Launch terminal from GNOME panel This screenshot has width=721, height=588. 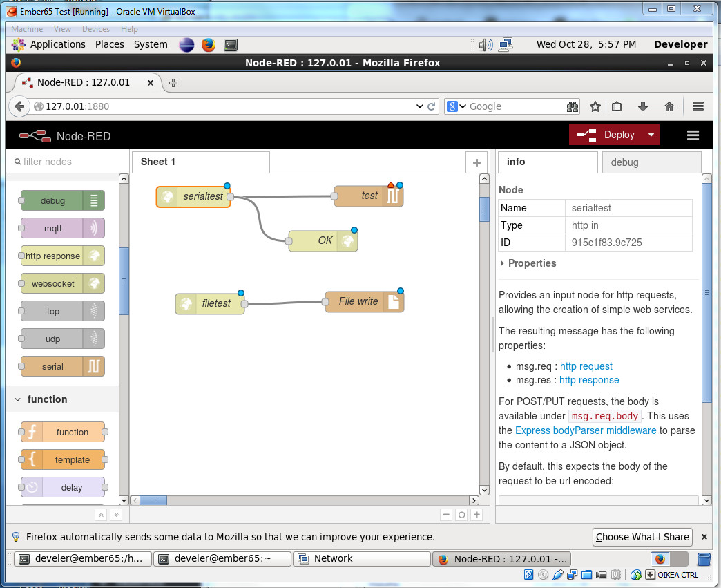point(231,45)
